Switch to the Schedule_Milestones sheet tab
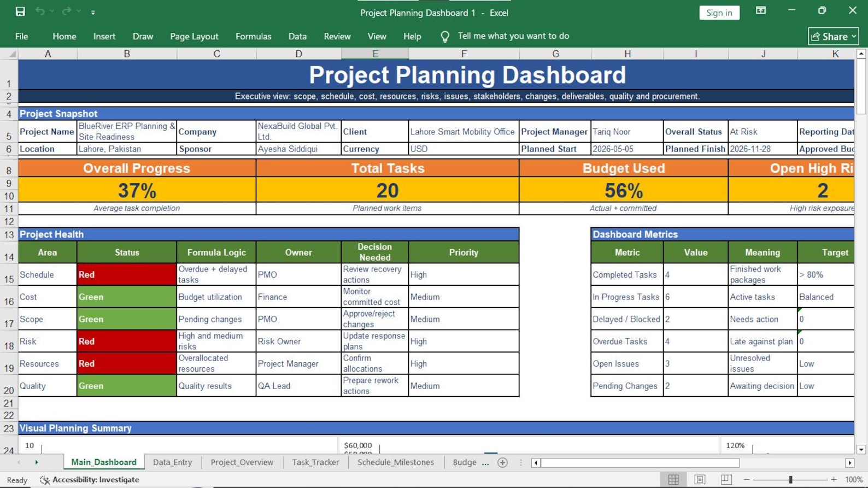The height and width of the screenshot is (488, 868). [x=396, y=462]
